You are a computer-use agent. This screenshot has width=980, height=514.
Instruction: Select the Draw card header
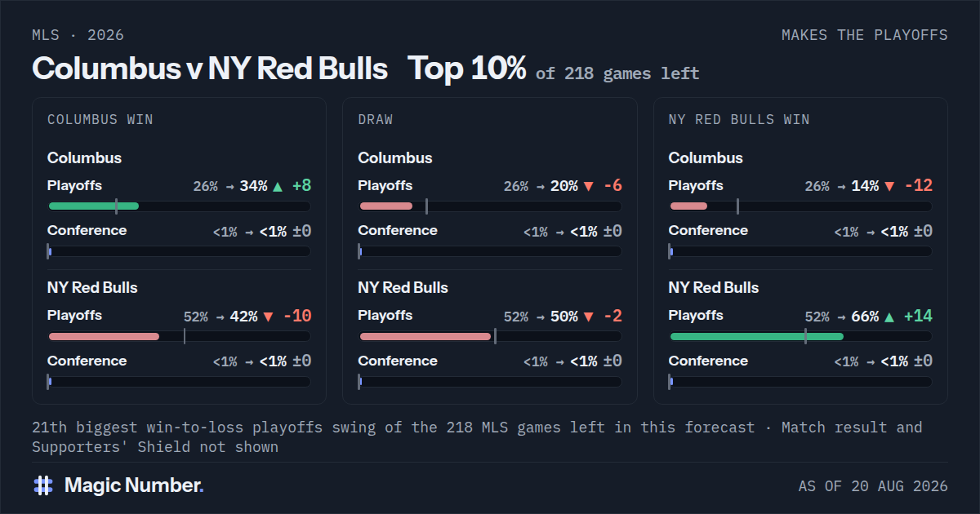pos(376,119)
